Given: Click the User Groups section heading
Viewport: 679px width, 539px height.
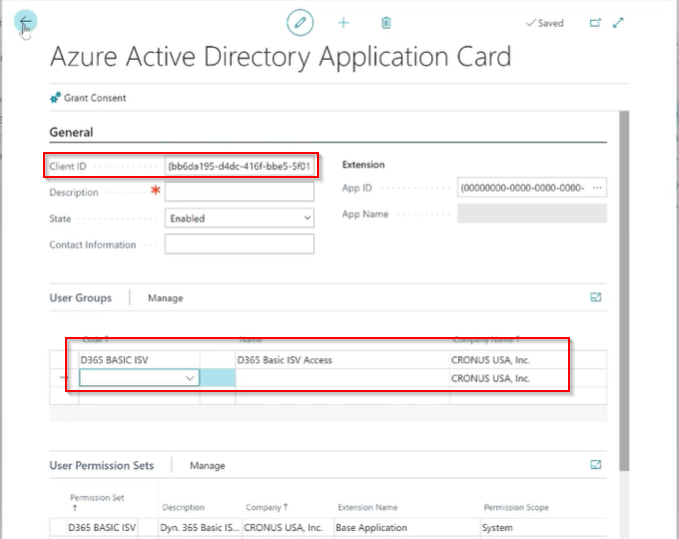Looking at the screenshot, I should 81,298.
